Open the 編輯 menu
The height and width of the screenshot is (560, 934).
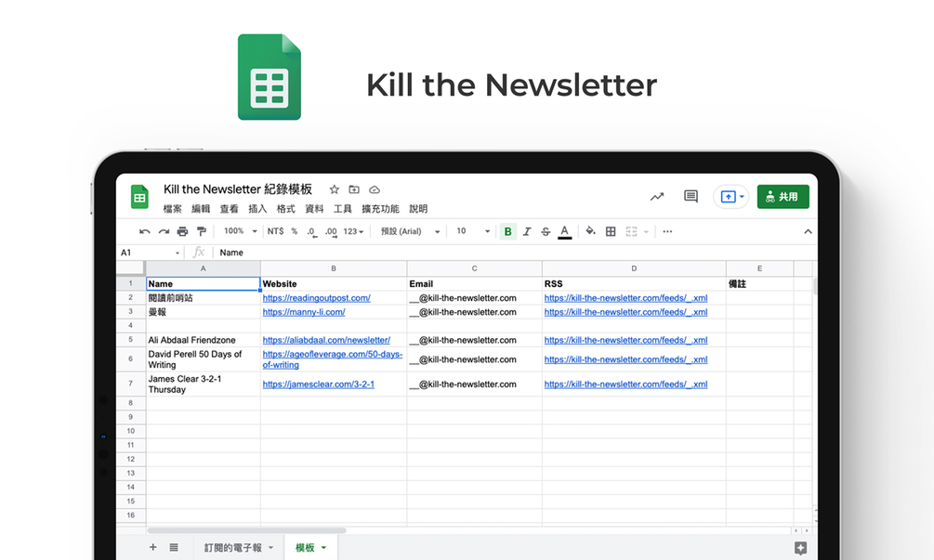pyautogui.click(x=201, y=209)
